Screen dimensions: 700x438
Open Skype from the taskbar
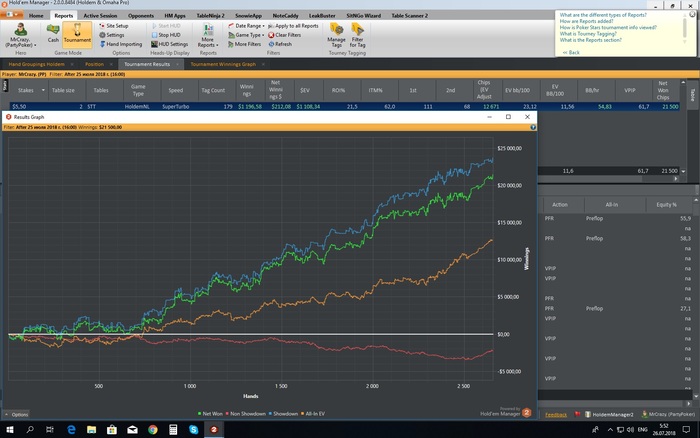pyautogui.click(x=193, y=430)
